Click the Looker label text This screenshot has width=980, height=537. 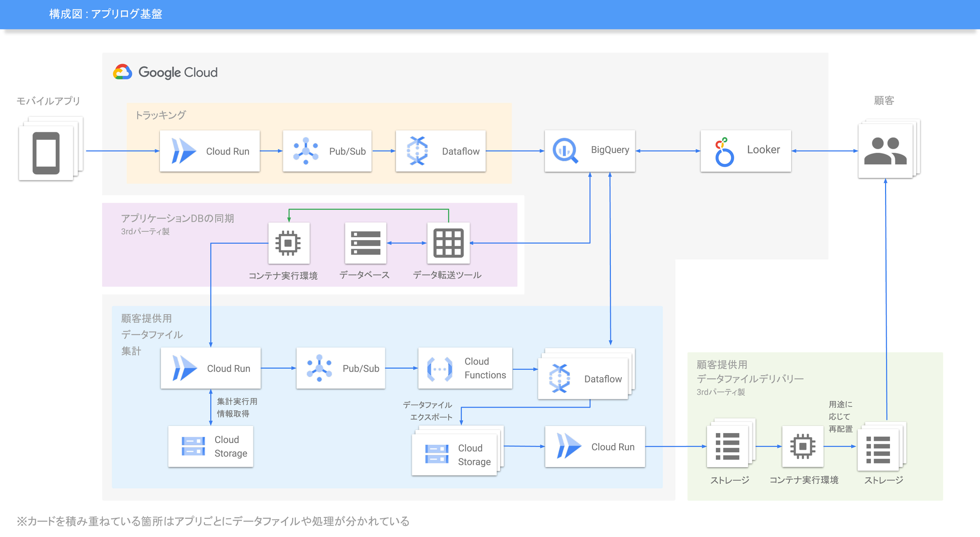[x=763, y=150]
